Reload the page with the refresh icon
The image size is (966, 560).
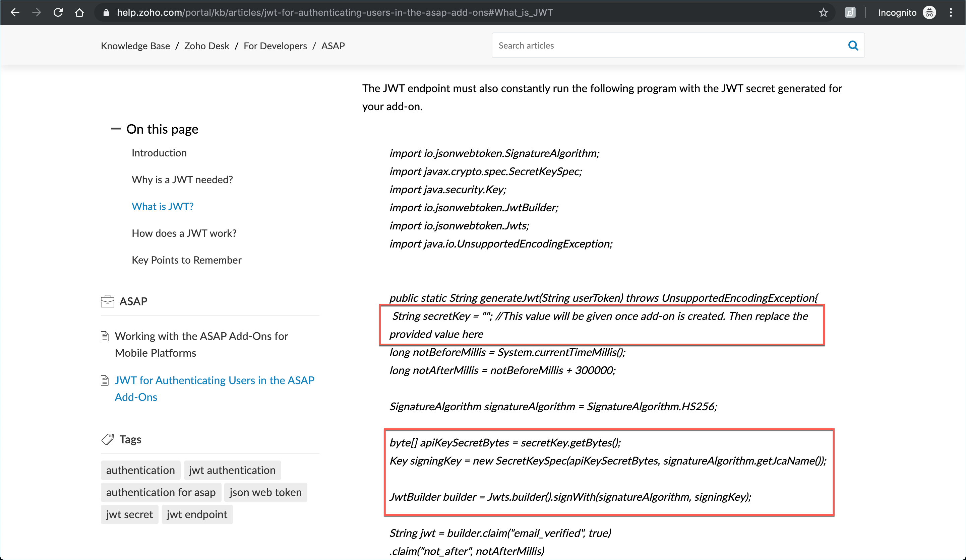point(58,12)
